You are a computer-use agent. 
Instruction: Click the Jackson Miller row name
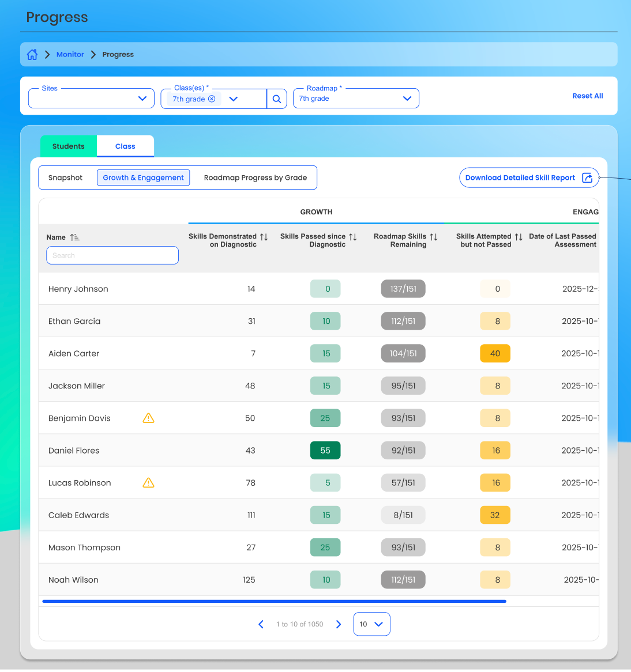tap(76, 386)
